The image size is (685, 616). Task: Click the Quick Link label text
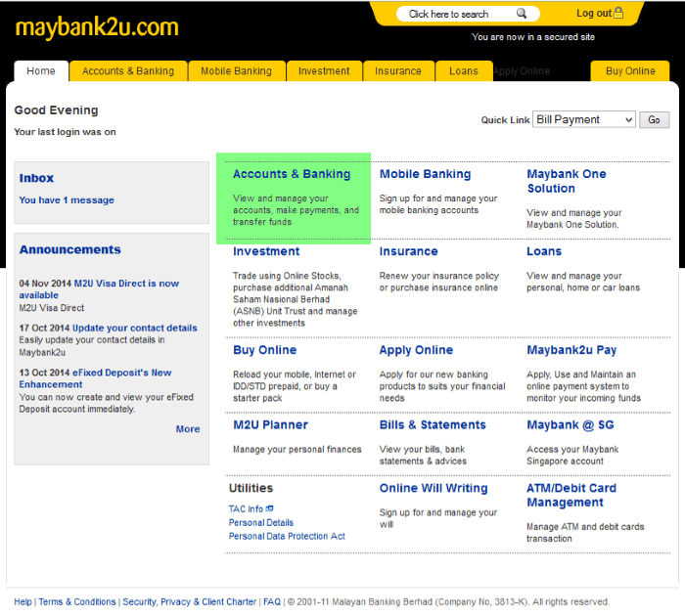click(505, 120)
